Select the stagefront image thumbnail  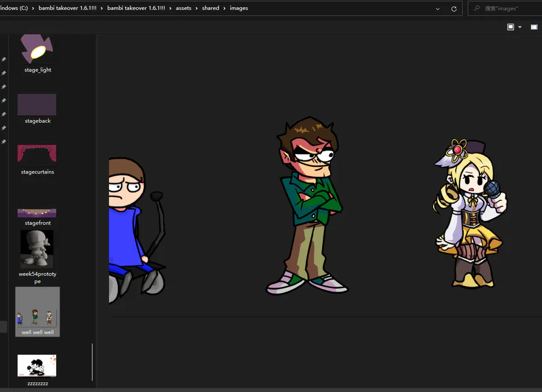tap(37, 213)
